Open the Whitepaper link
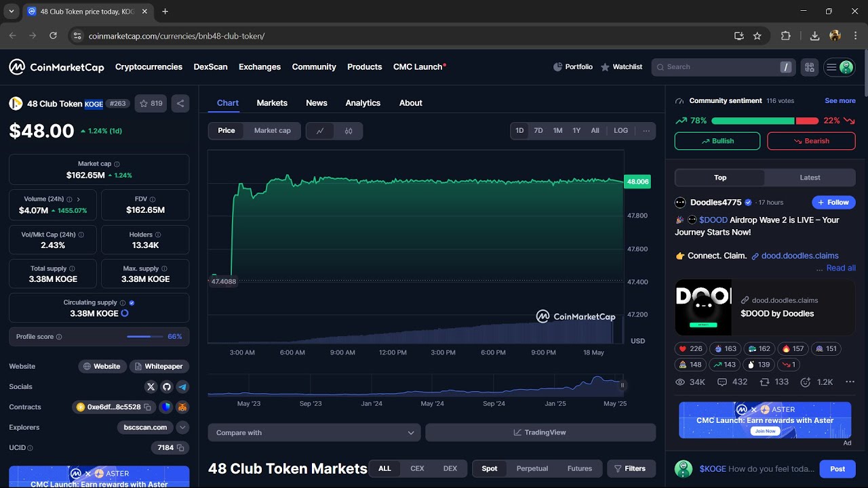The width and height of the screenshot is (868, 488). pos(159,367)
